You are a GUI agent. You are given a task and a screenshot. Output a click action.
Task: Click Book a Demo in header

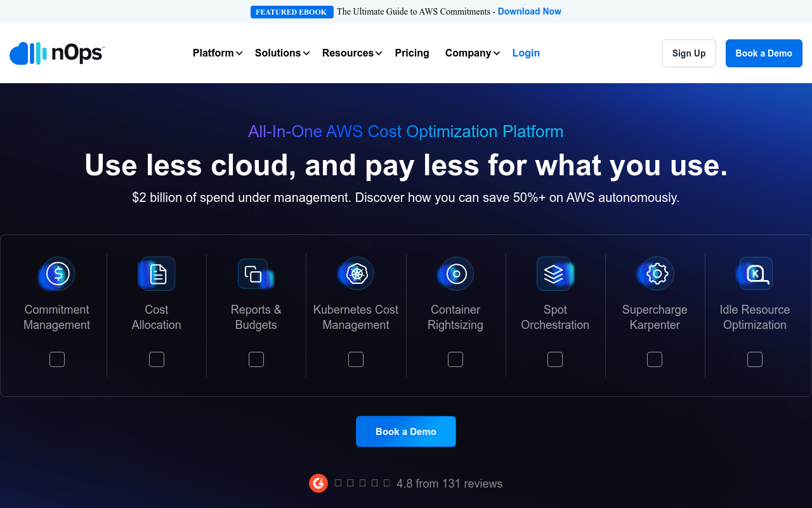764,53
